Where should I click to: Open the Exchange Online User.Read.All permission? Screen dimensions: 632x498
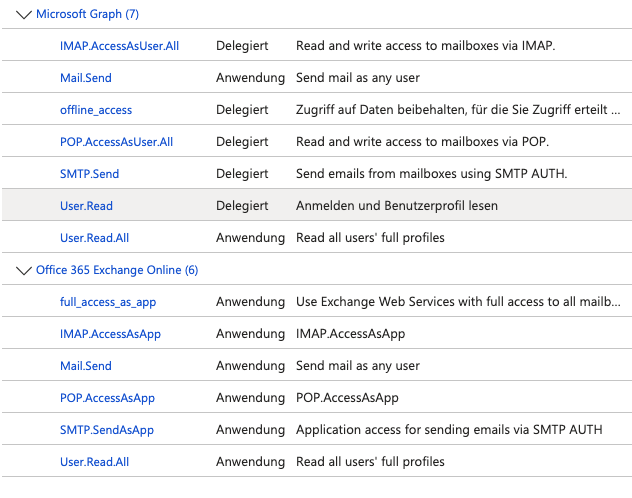94,462
